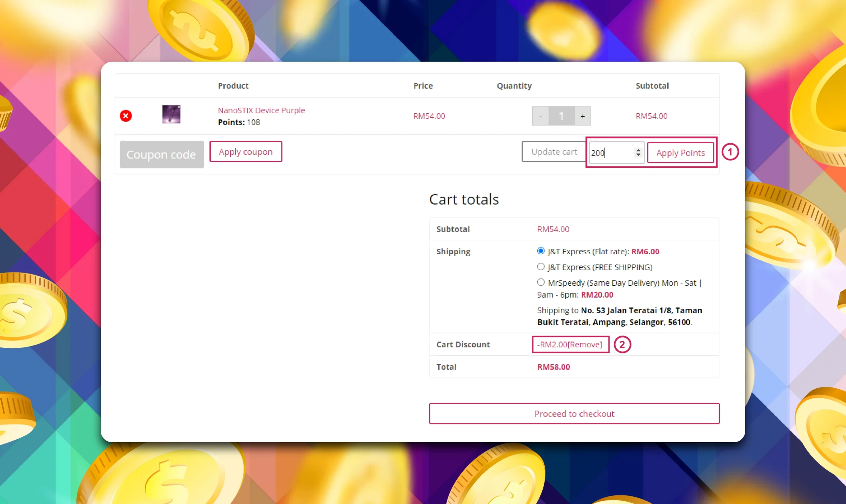Click the Quantity column header

point(514,86)
